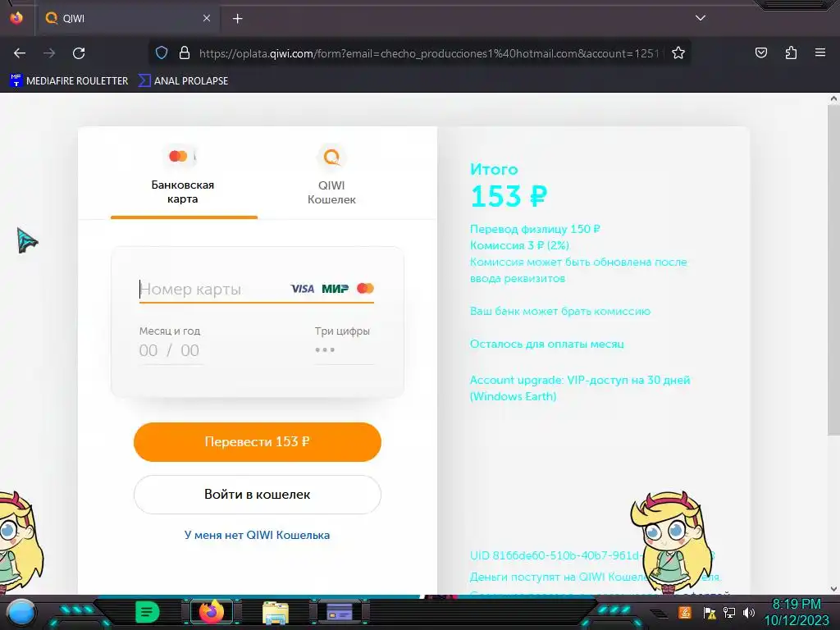Open the green notes app in taskbar
Viewport: 840px width, 630px height.
click(x=147, y=612)
